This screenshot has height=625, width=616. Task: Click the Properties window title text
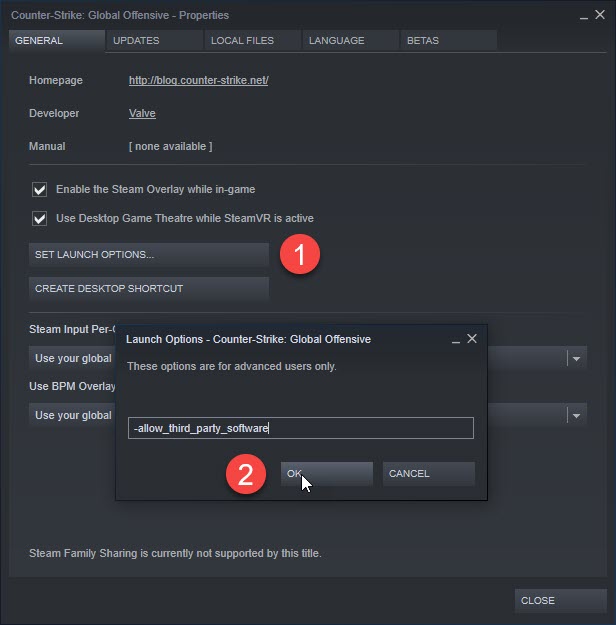click(120, 15)
